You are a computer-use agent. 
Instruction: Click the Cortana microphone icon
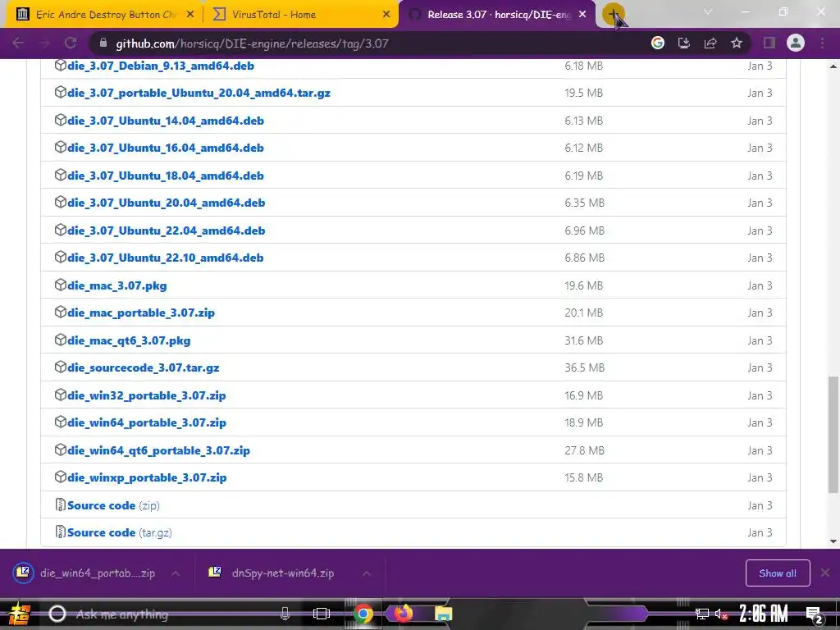tap(285, 614)
